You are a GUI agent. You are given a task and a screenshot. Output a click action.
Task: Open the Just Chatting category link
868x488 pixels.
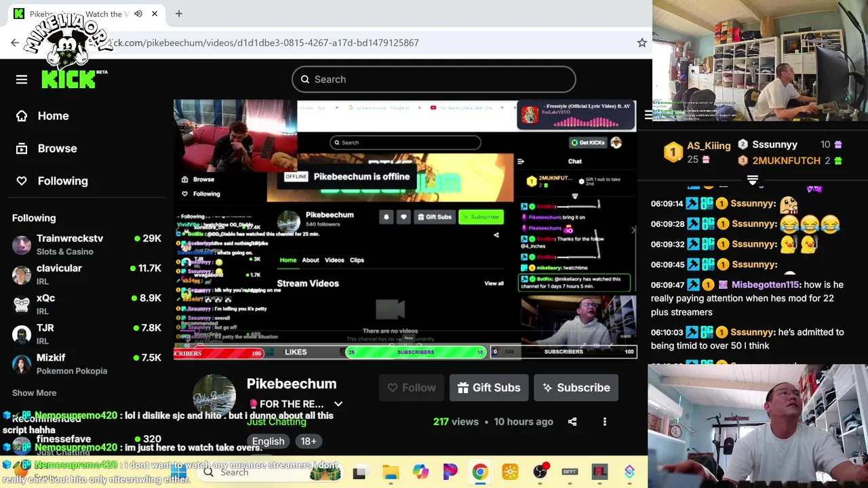[x=276, y=422]
